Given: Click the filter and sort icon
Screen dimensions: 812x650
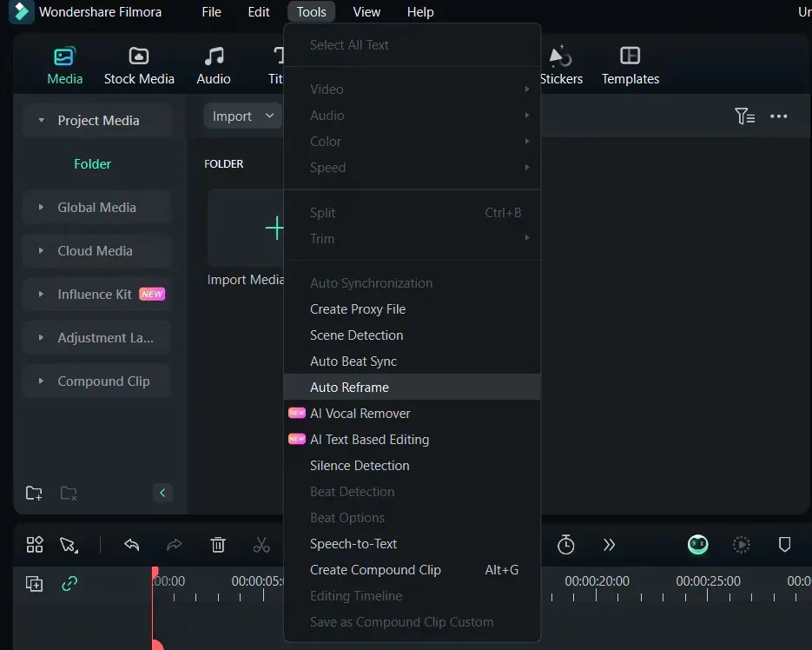Looking at the screenshot, I should point(744,116).
